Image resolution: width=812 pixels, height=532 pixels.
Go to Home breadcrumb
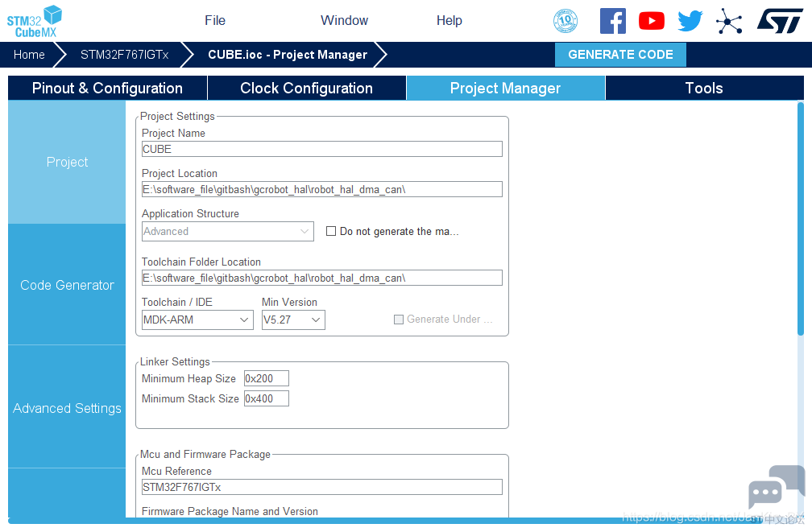coord(29,55)
